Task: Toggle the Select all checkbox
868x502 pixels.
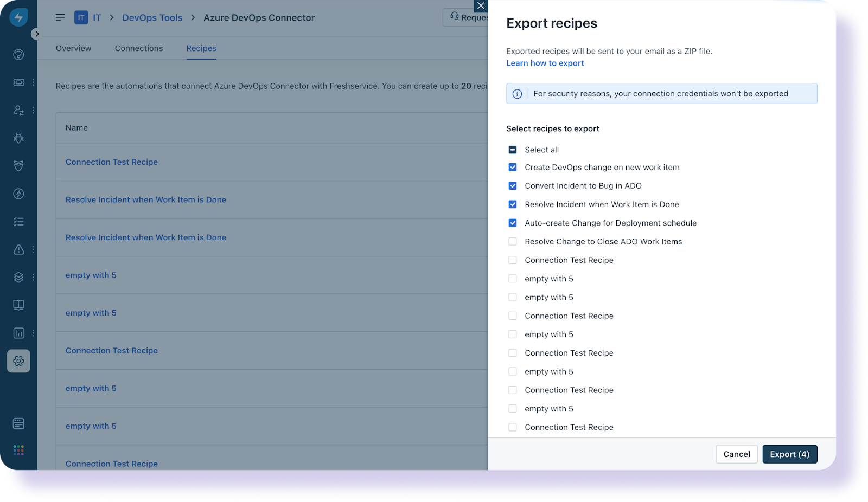Action: (x=513, y=150)
